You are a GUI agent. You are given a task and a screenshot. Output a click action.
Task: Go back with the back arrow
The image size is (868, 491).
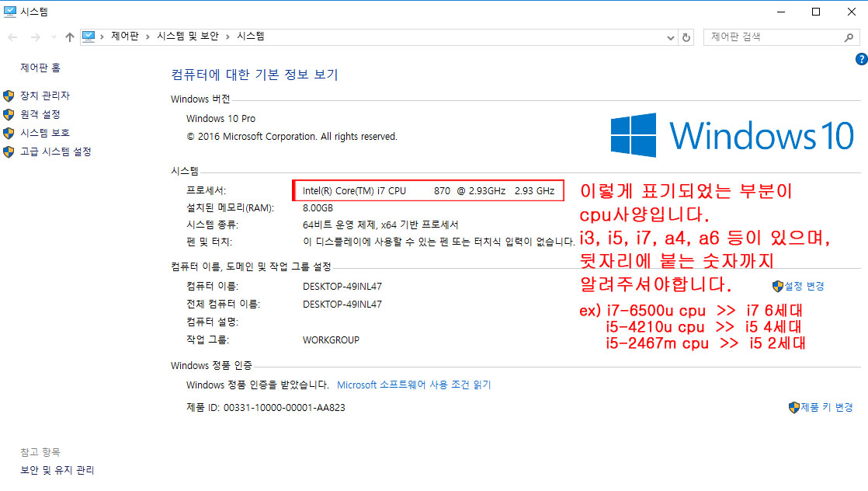(x=12, y=37)
